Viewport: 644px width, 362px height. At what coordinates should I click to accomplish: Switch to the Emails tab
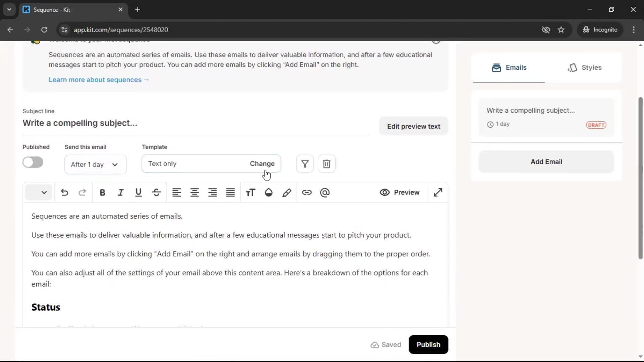tap(509, 67)
